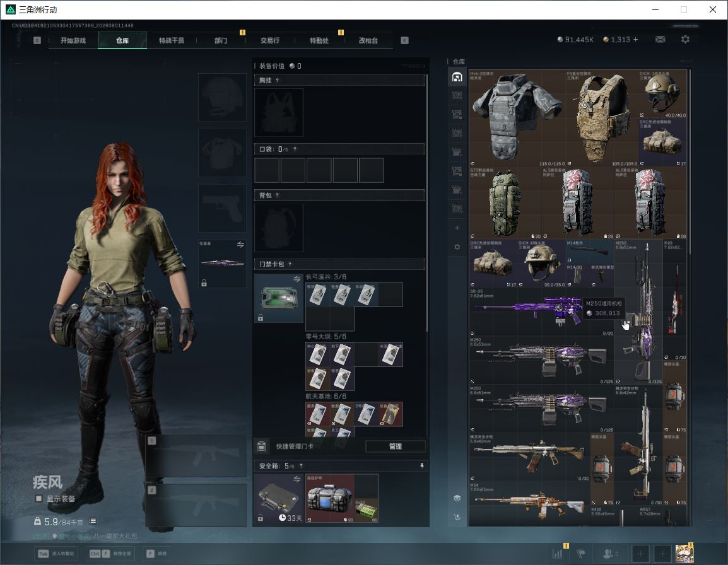
Task: Swap the 门禁卡包 card case item
Action: pos(296,279)
